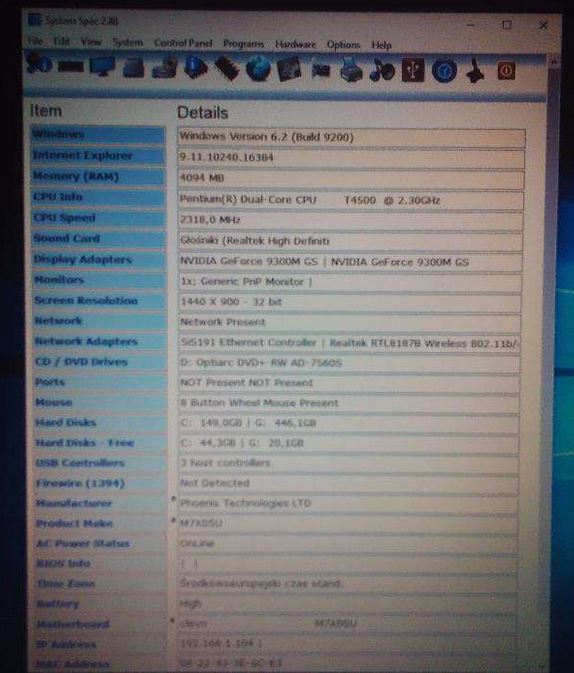
Task: Open the memory chip toolbar icon
Action: point(227,68)
